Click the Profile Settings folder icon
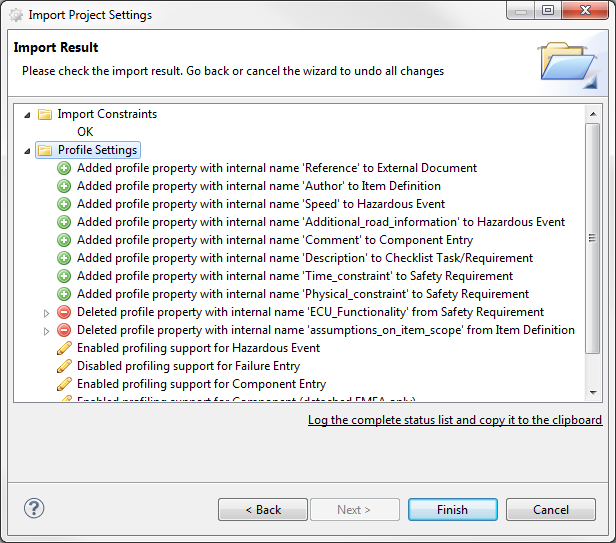 tap(45, 150)
